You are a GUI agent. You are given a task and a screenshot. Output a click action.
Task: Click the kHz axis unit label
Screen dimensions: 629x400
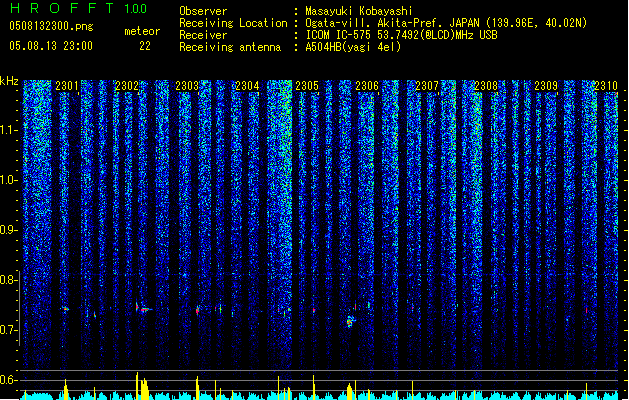[9, 81]
